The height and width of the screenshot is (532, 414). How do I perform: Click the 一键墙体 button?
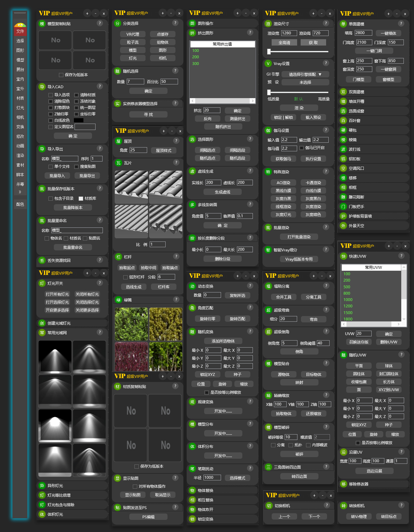point(388,33)
